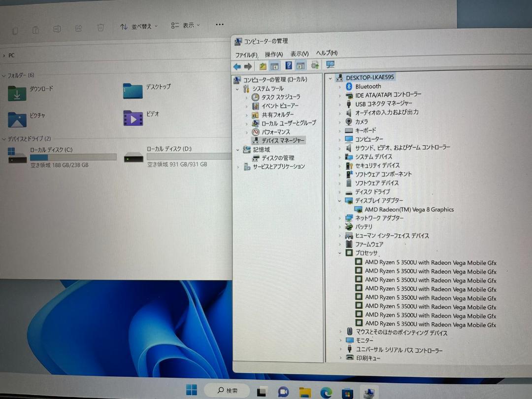The width and height of the screenshot is (532, 399).
Task: Select the ファームウェア device category
Action: (369, 244)
